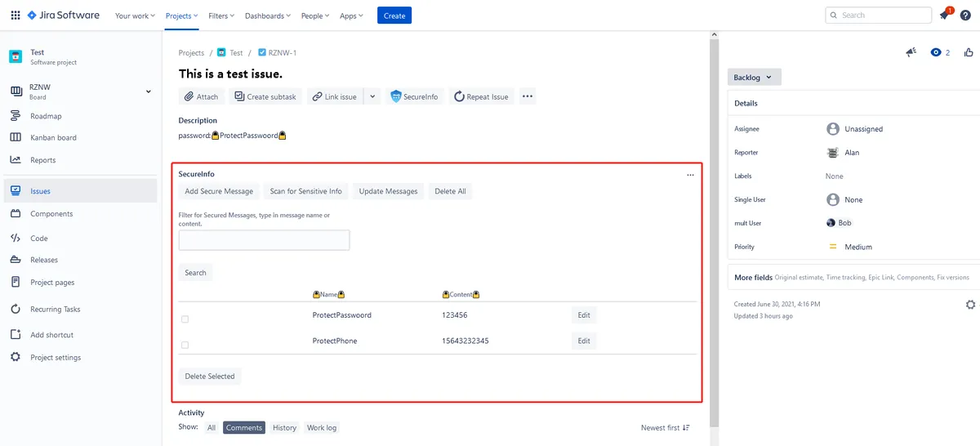Open the SecureInfo panel three-dot menu

click(x=690, y=175)
